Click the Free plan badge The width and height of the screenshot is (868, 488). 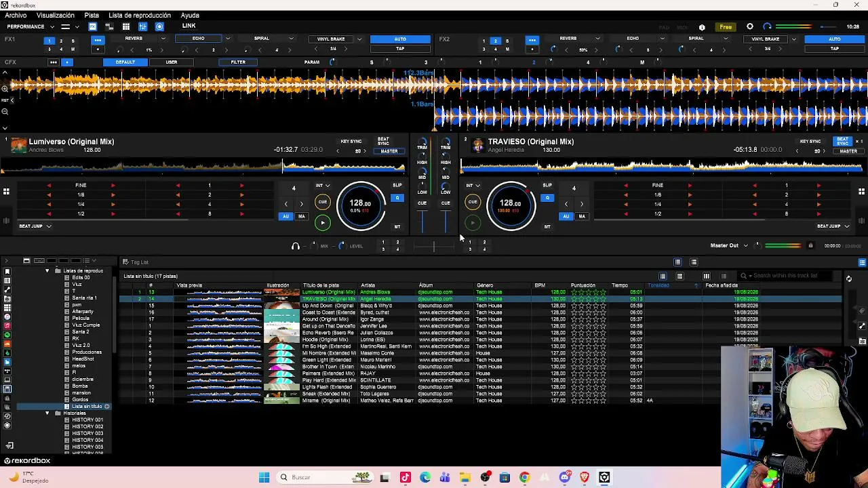click(726, 27)
